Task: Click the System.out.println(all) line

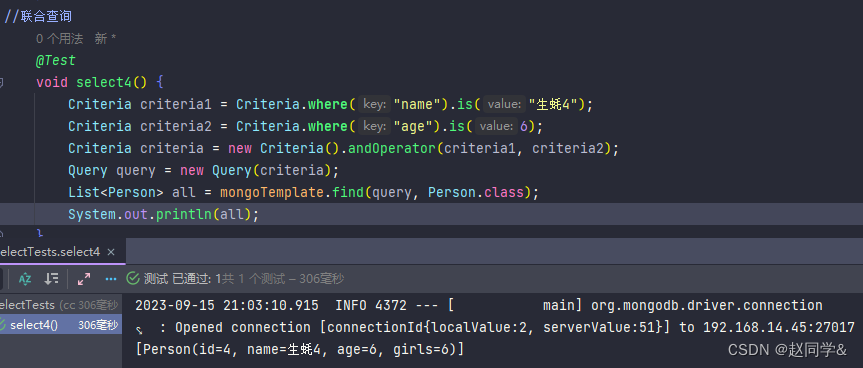Action: [x=163, y=215]
